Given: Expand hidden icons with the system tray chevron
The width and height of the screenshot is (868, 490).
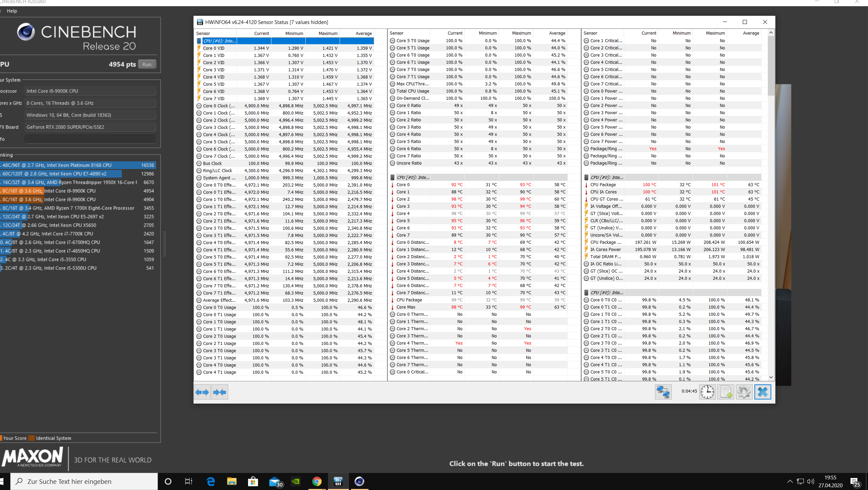Looking at the screenshot, I should (x=789, y=481).
